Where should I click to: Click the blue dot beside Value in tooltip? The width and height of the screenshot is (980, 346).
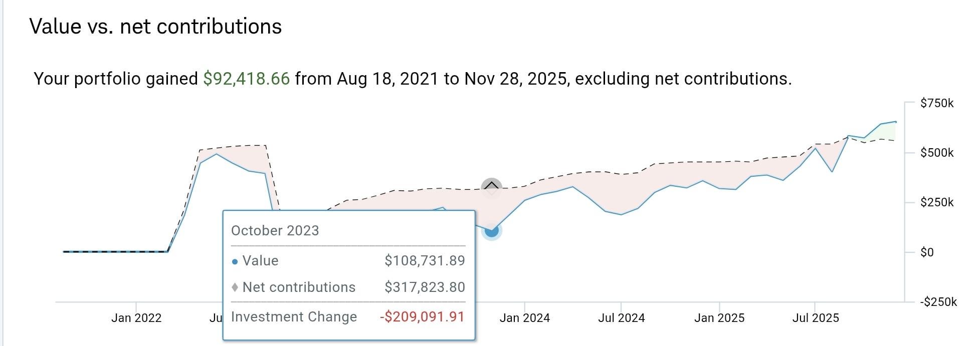(235, 261)
